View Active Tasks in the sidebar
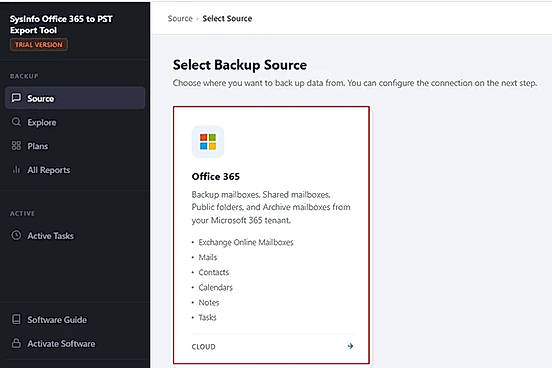The width and height of the screenshot is (552, 368). (75, 236)
